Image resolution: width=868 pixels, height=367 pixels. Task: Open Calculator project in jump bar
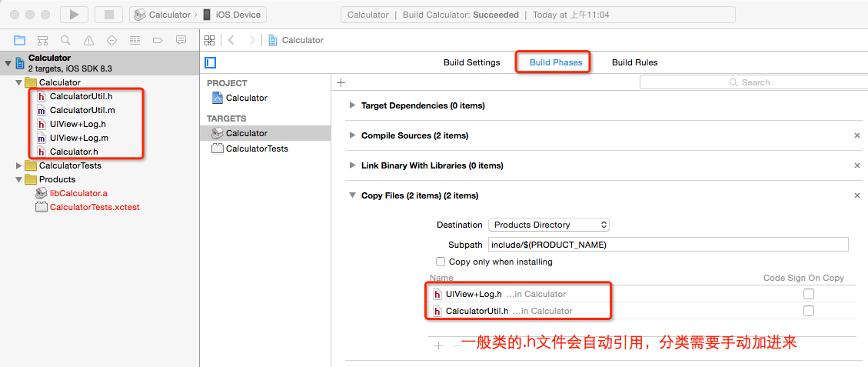(296, 40)
